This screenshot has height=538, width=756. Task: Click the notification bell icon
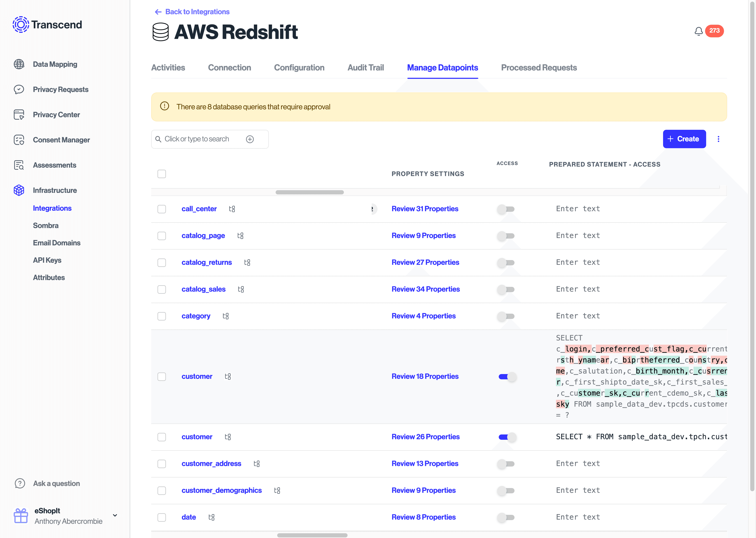698,31
